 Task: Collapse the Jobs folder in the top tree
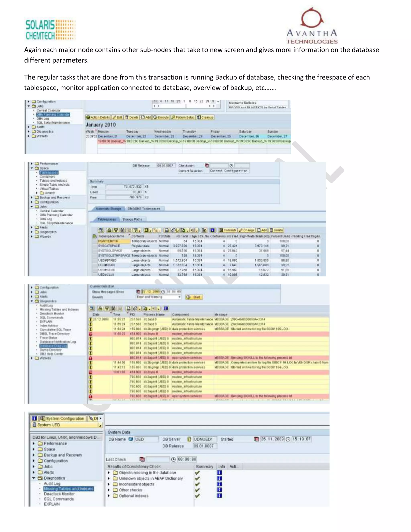click(x=29, y=106)
